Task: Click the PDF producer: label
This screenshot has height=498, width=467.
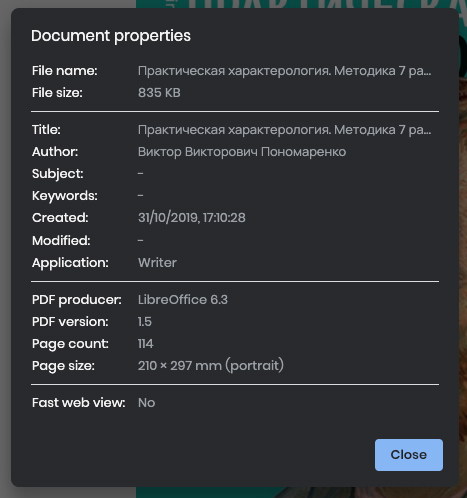Action: tap(77, 300)
